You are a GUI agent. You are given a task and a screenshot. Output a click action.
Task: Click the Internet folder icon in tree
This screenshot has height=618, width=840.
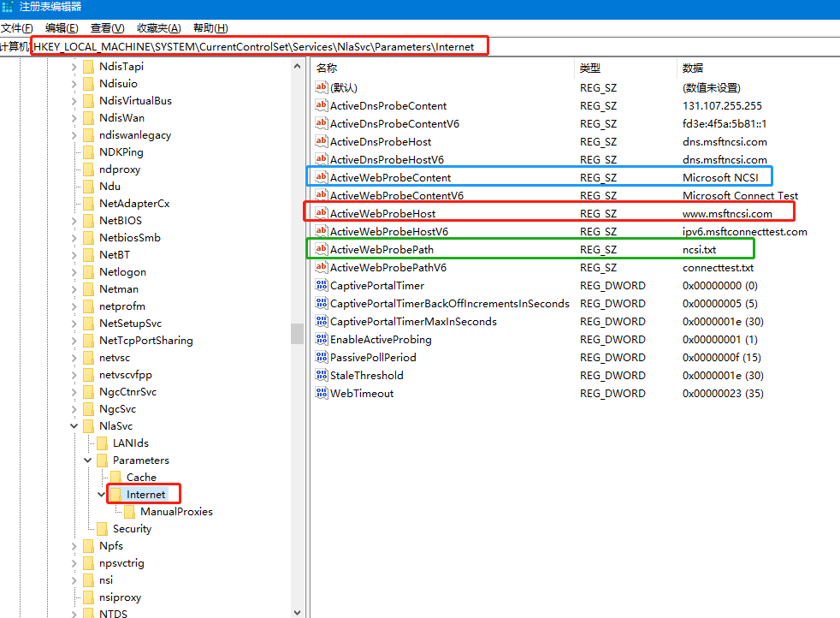click(116, 494)
